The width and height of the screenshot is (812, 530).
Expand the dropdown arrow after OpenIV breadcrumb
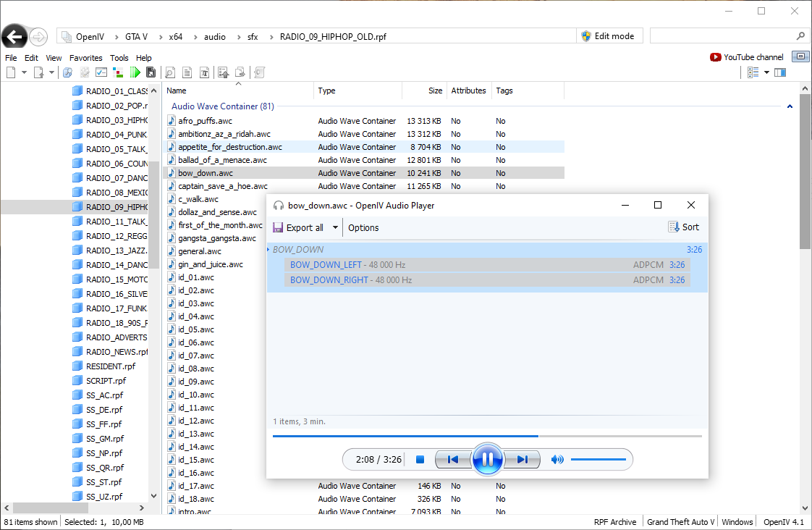[117, 37]
